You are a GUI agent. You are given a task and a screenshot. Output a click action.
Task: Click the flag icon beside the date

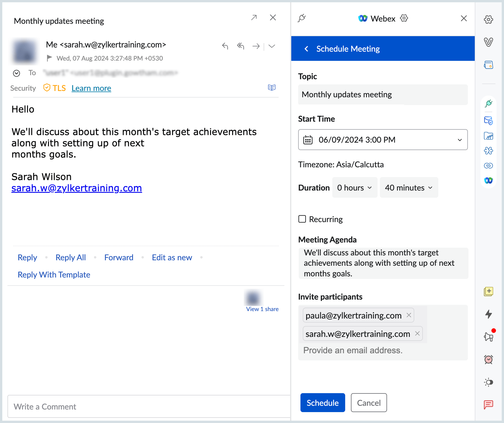pos(49,58)
